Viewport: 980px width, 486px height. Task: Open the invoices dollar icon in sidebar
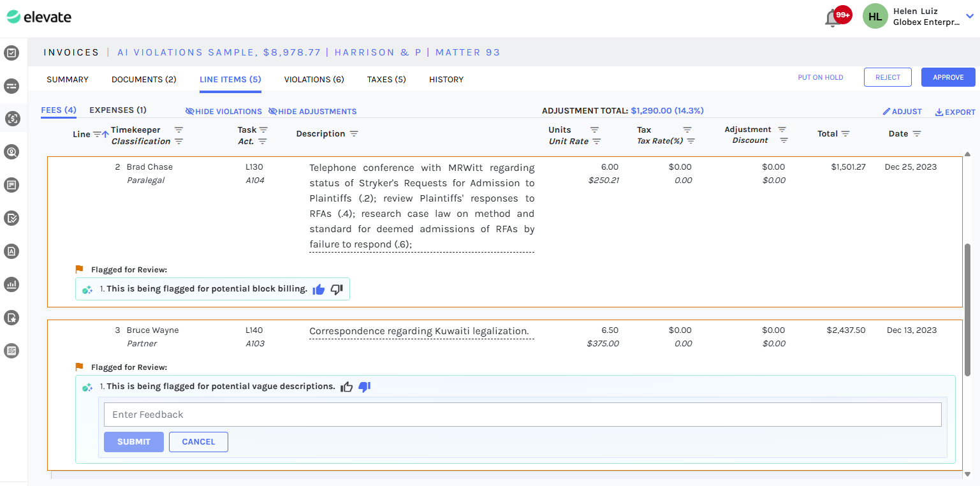(11, 118)
